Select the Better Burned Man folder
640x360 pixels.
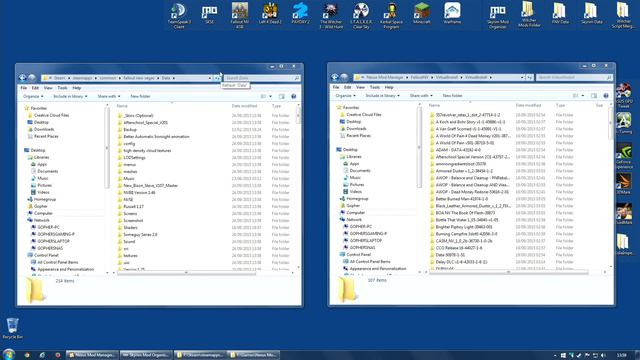(462, 199)
